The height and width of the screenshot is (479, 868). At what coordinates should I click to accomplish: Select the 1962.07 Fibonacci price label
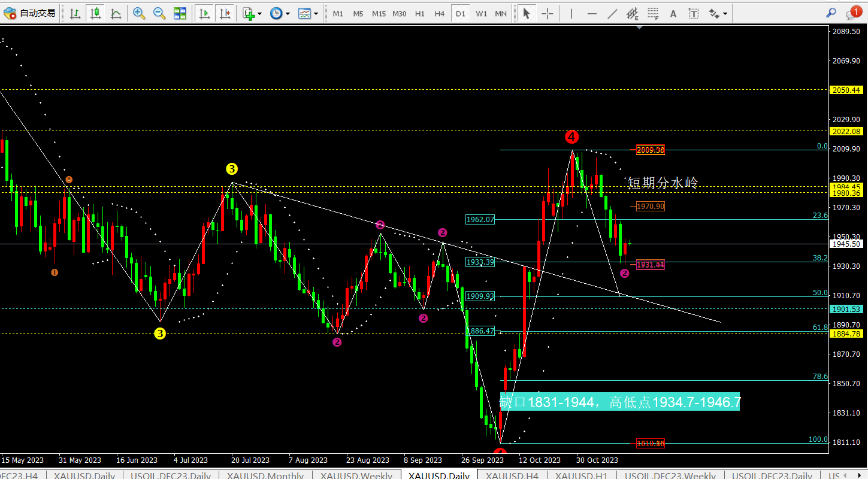[480, 220]
